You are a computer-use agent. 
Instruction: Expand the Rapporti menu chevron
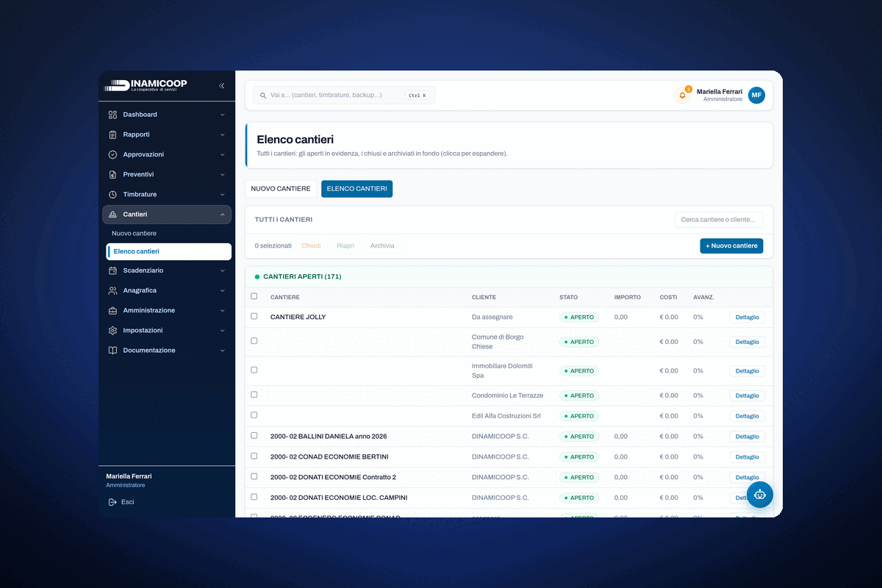(223, 135)
